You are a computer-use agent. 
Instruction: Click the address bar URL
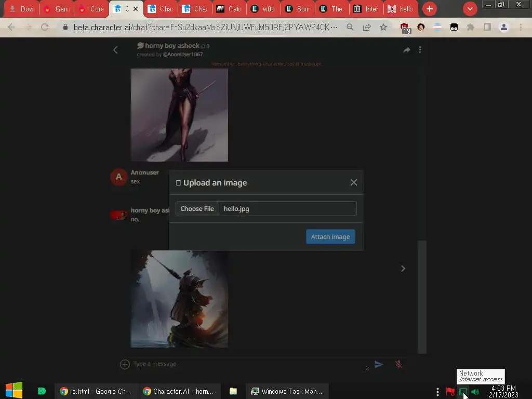pyautogui.click(x=206, y=27)
